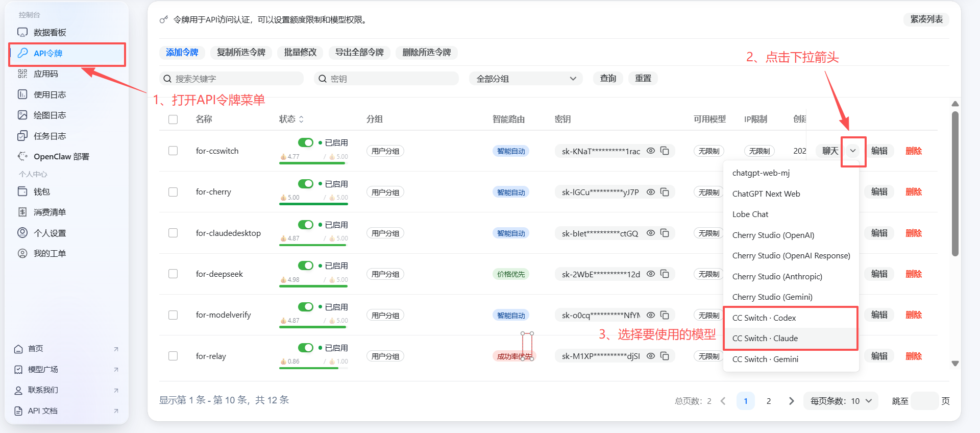
Task: Click the 导出全部令牌 button
Action: pyautogui.click(x=359, y=52)
